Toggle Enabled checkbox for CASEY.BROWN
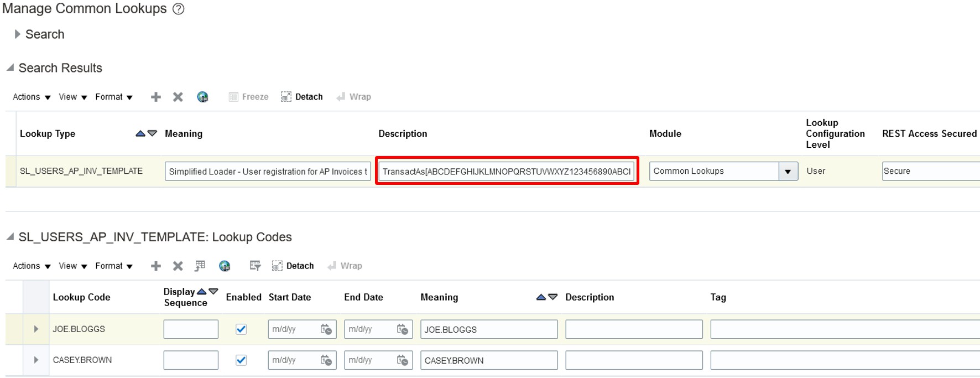980x378 pixels. [241, 360]
